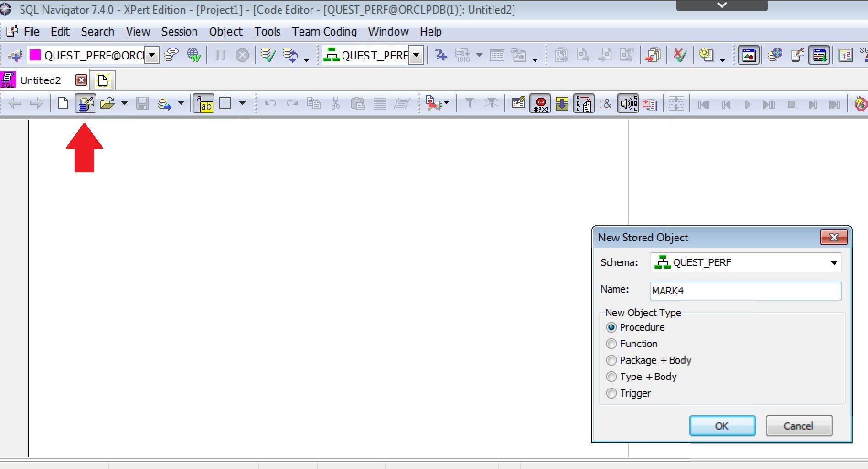The height and width of the screenshot is (469, 868).
Task: Click the split editor view icon
Action: pyautogui.click(x=225, y=103)
